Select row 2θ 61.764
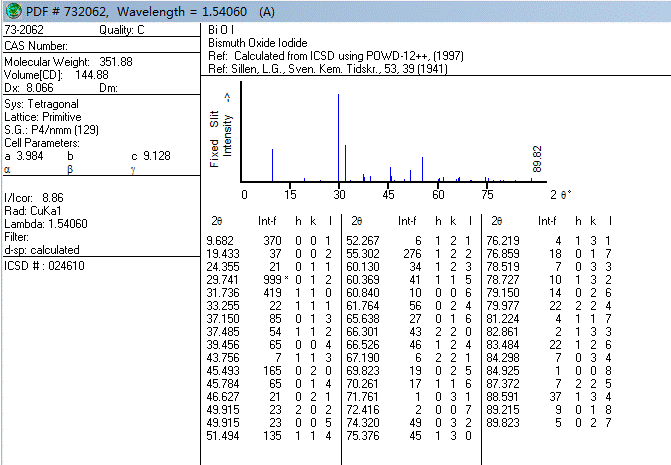Image resolution: width=671 pixels, height=465 pixels. pos(409,306)
